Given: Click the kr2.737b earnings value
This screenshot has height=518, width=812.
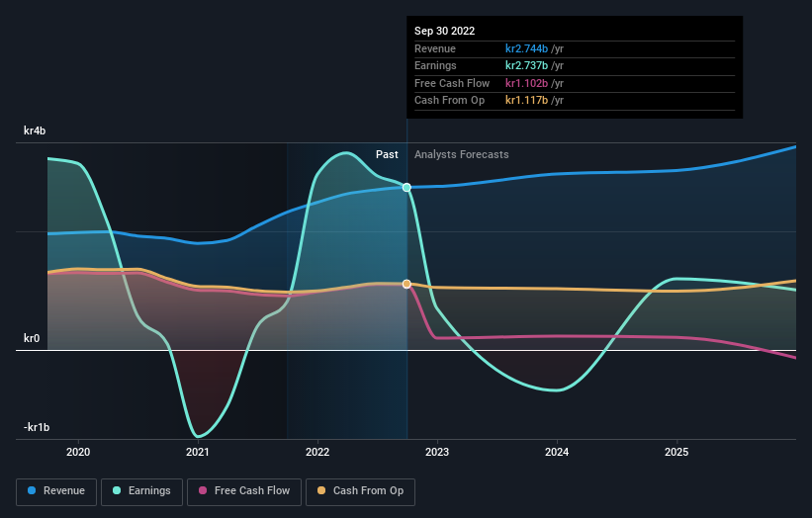Looking at the screenshot, I should tap(526, 65).
